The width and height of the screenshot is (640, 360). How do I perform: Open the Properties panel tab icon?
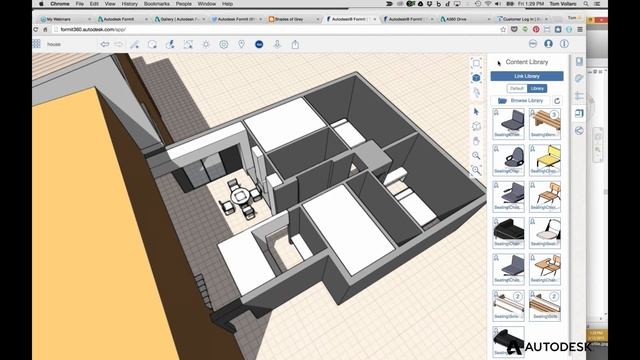tap(579, 61)
